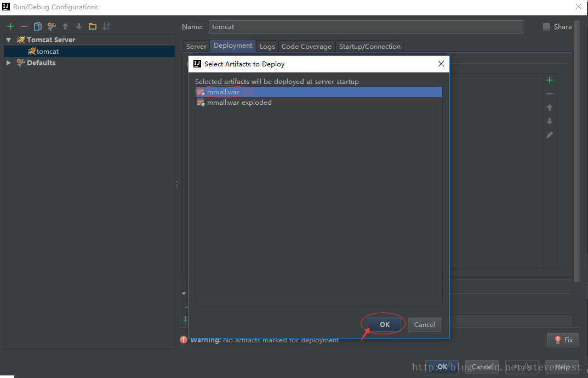Viewport: 588px width, 378px height.
Task: Sort configurations alphabetically icon
Action: click(x=106, y=26)
